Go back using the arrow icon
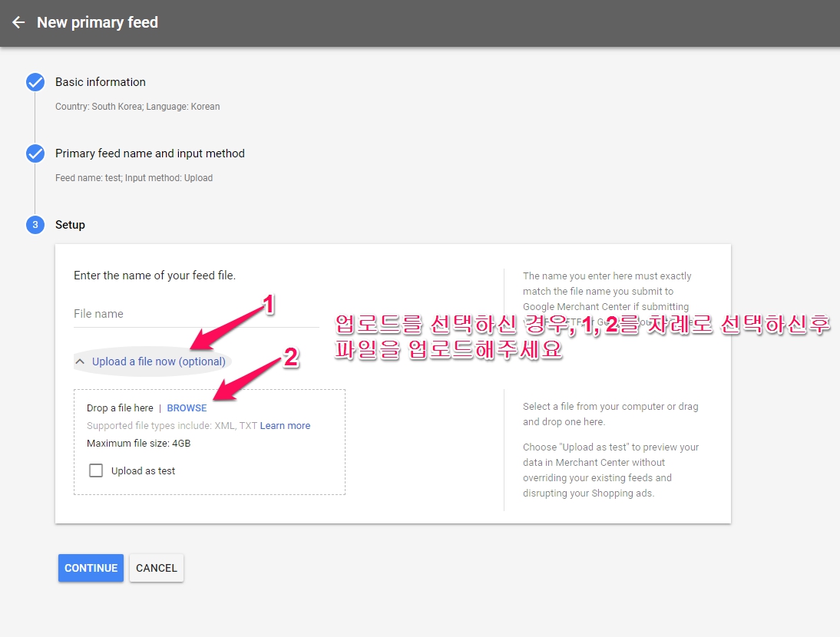840x637 pixels. 18,23
